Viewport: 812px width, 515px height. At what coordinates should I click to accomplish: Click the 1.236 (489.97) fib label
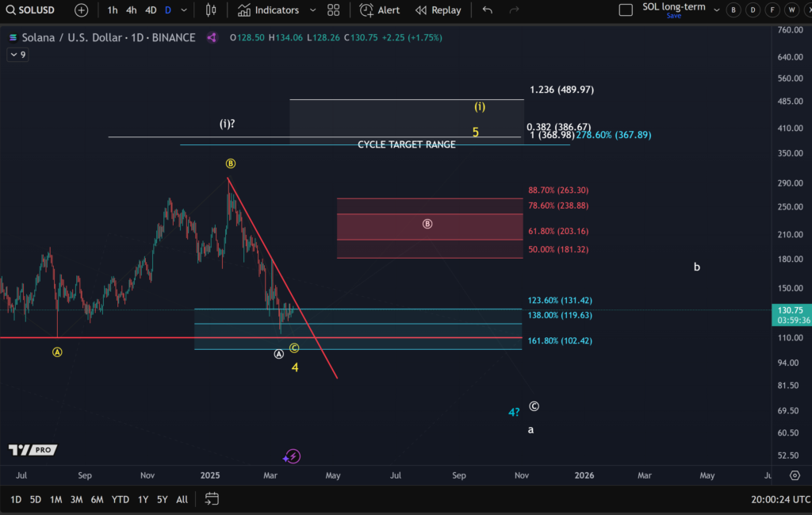562,90
